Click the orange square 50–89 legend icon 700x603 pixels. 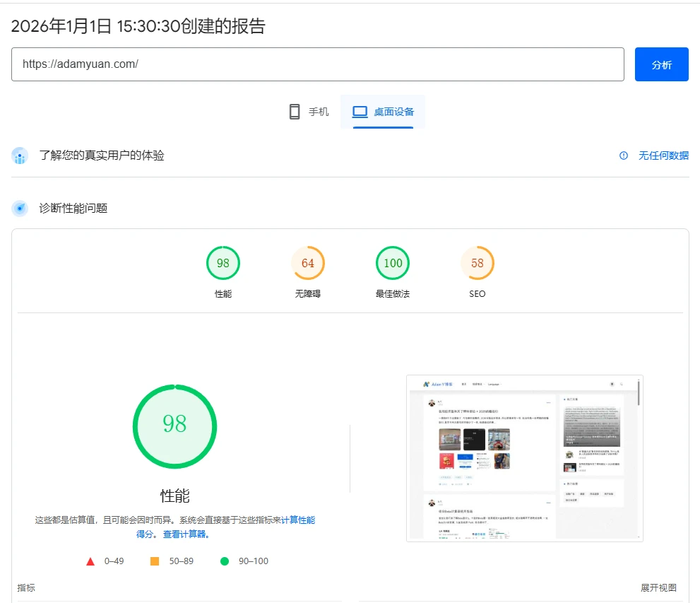point(155,561)
